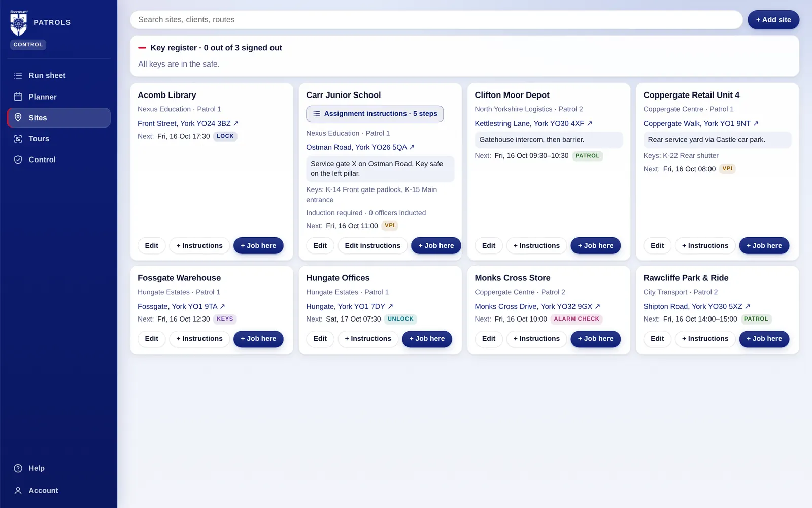Click the Help question mark icon
The width and height of the screenshot is (812, 508).
[x=18, y=468]
